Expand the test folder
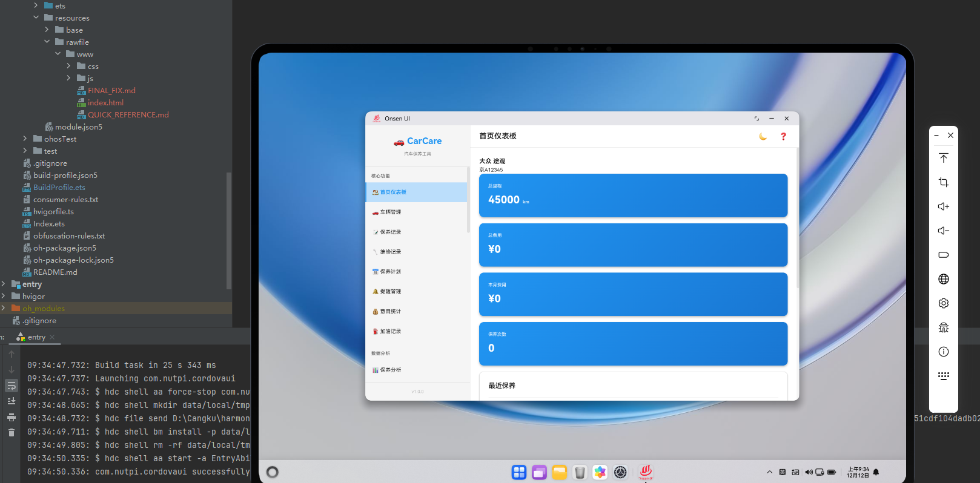The width and height of the screenshot is (980, 483). tap(25, 151)
